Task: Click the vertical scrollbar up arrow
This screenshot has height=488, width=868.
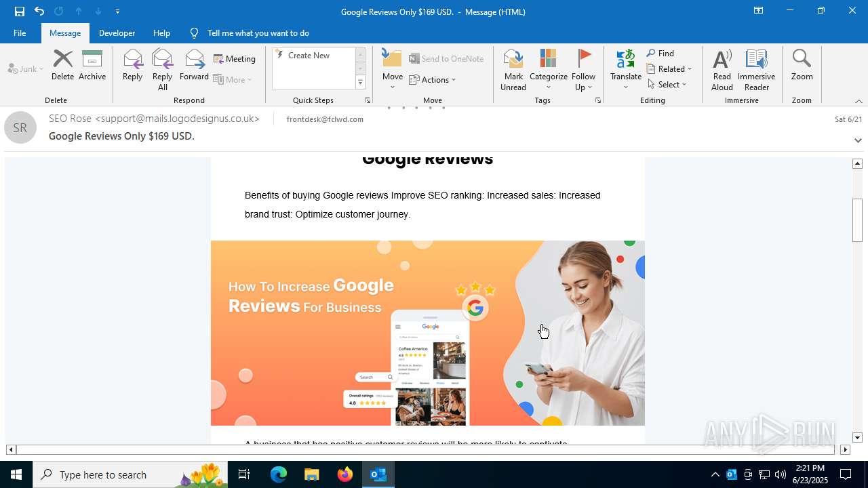Action: 857,163
